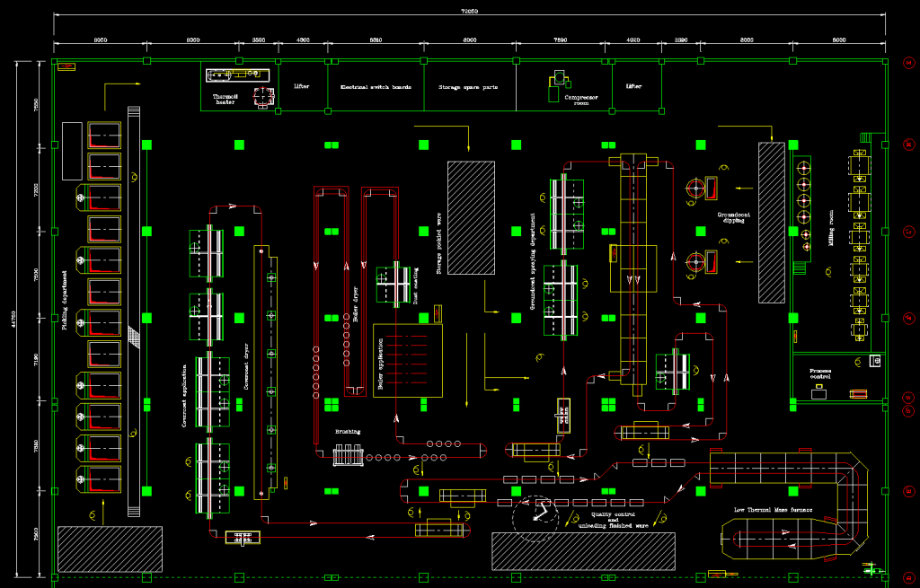The image size is (920, 588).
Task: Select the yellow Boiler application box
Action: tap(408, 360)
